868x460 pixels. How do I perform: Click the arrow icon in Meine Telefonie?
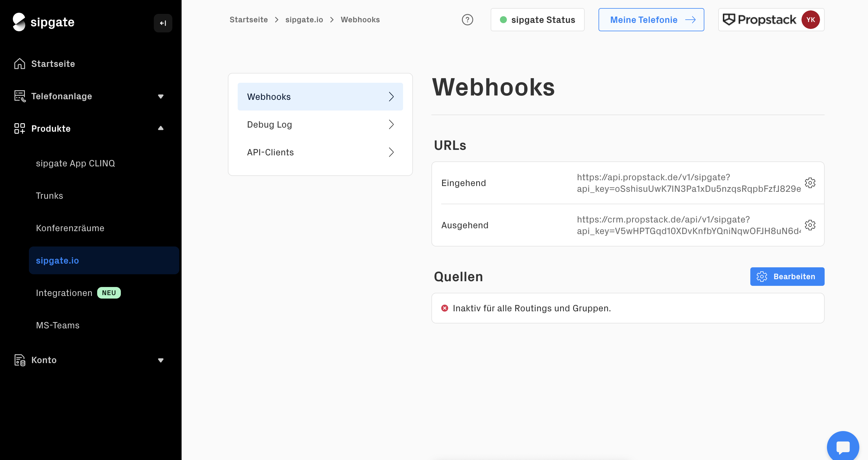click(690, 20)
